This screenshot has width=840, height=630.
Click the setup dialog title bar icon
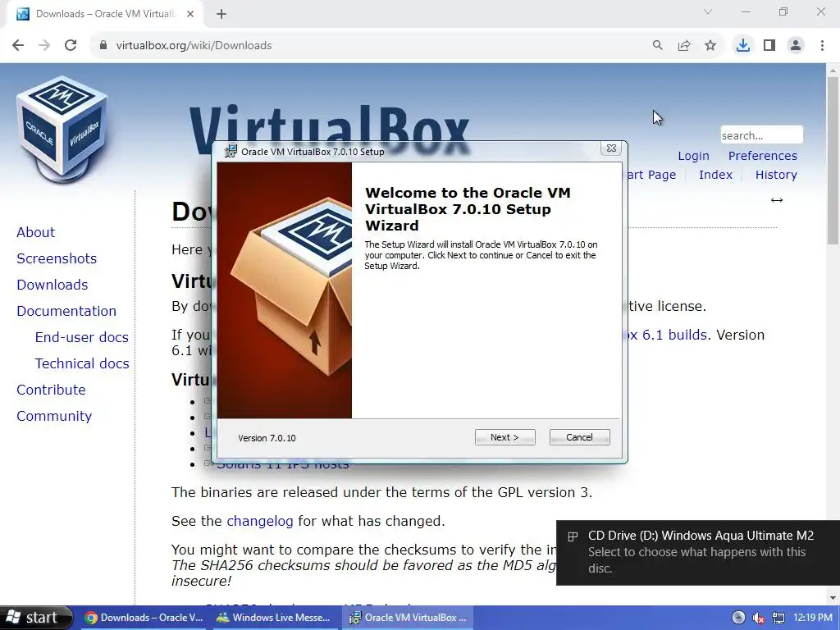(231, 151)
